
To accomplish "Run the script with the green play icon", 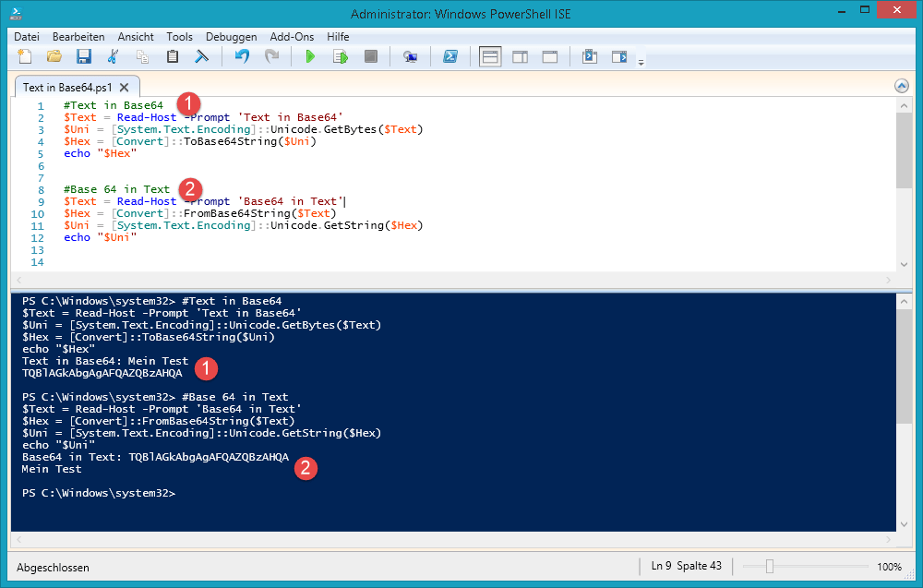I will (x=311, y=56).
